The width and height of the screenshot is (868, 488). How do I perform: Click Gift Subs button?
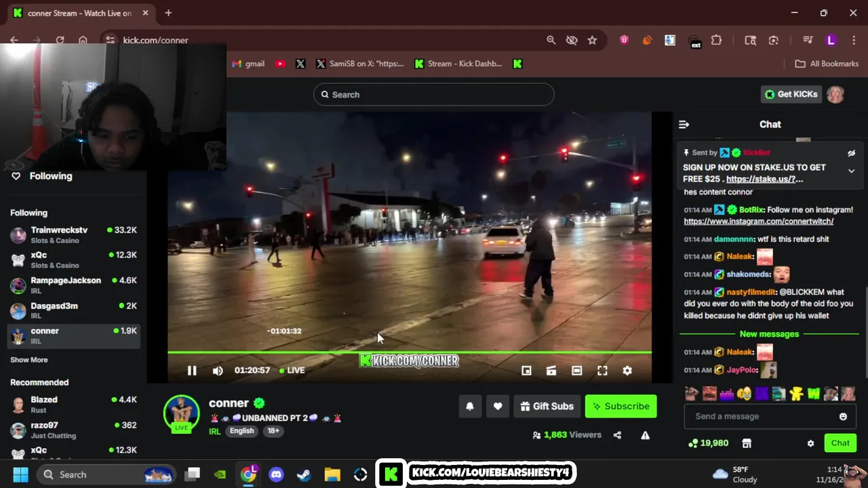(x=547, y=406)
